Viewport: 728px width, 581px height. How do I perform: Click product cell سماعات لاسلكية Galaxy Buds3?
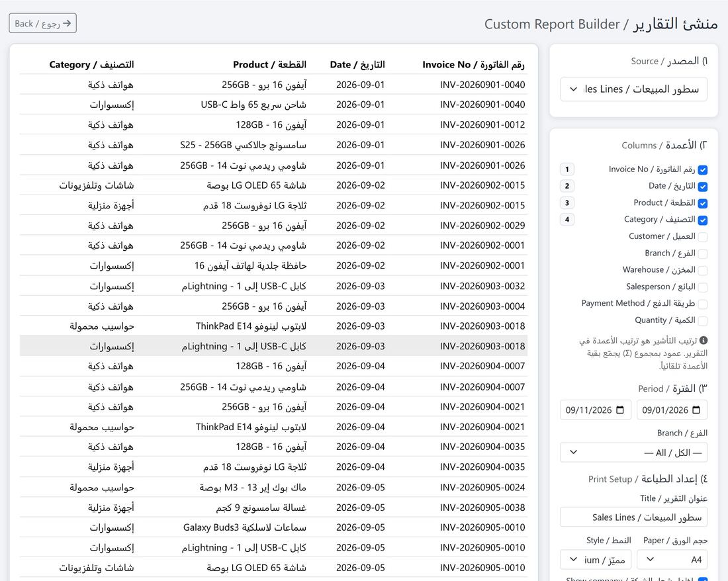click(245, 527)
